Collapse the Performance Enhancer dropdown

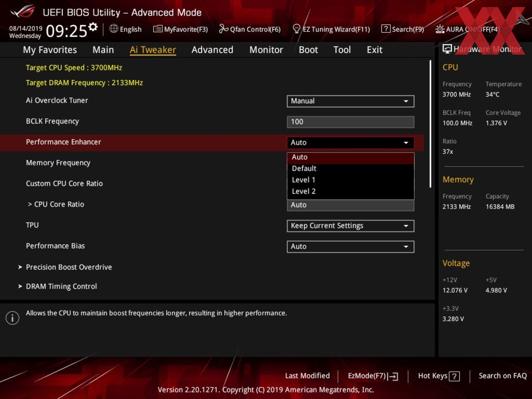tap(350, 142)
